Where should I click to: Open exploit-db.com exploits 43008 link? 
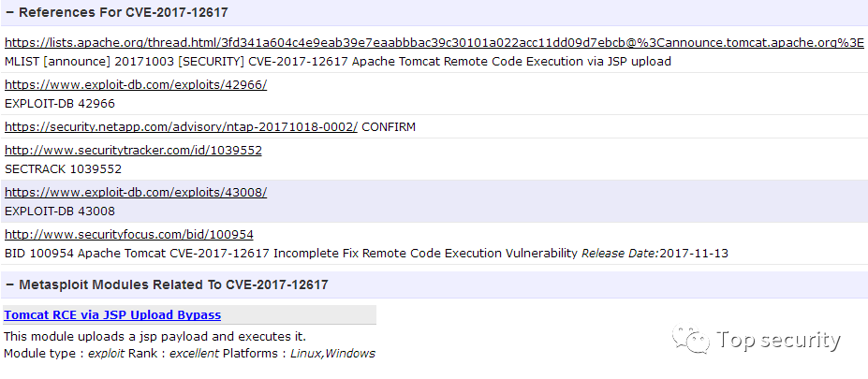pyautogui.click(x=136, y=193)
